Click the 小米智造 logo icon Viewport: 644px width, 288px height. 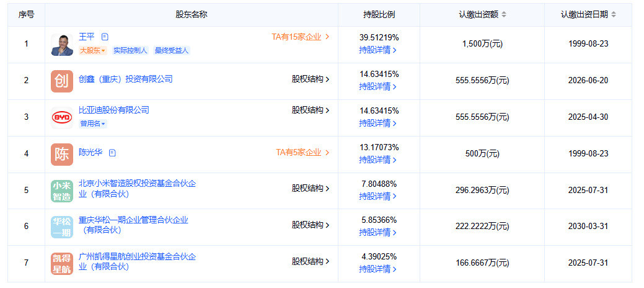(x=62, y=191)
